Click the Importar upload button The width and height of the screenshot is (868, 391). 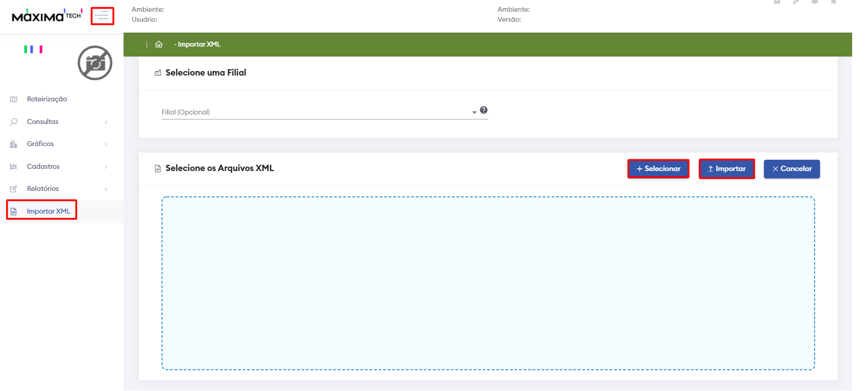pyautogui.click(x=727, y=169)
